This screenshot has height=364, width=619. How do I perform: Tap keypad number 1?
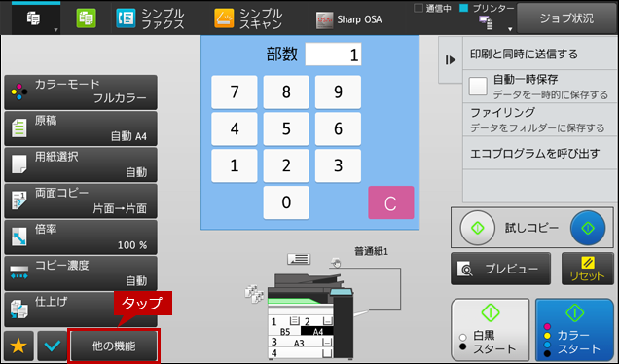[x=235, y=165]
